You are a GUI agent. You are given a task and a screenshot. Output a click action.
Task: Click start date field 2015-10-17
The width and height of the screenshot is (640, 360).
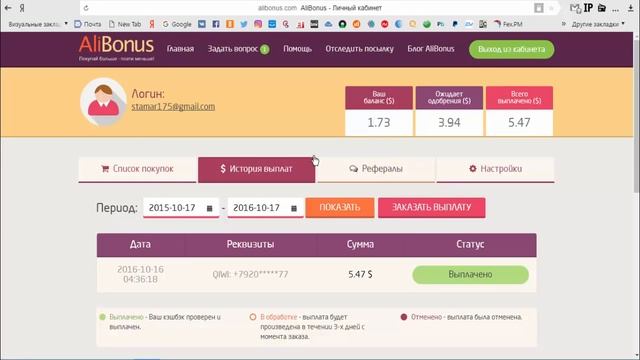pyautogui.click(x=181, y=208)
